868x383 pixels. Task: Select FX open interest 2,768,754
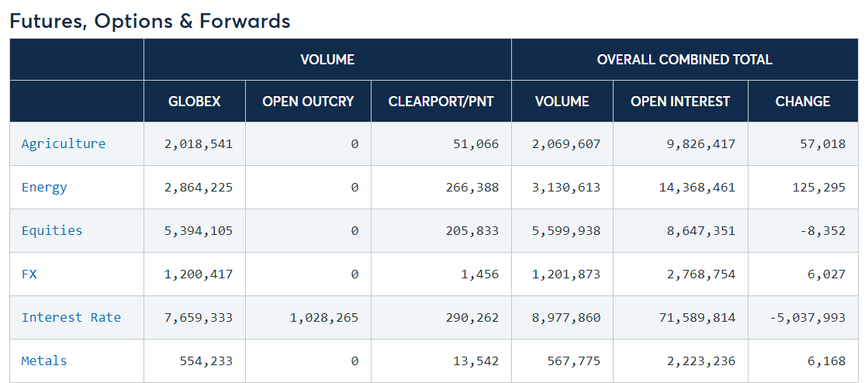pyautogui.click(x=701, y=274)
